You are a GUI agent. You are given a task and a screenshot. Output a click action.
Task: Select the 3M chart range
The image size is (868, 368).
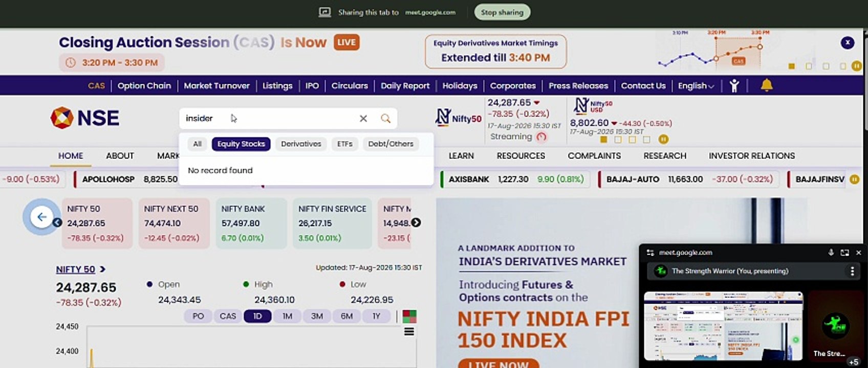click(317, 316)
